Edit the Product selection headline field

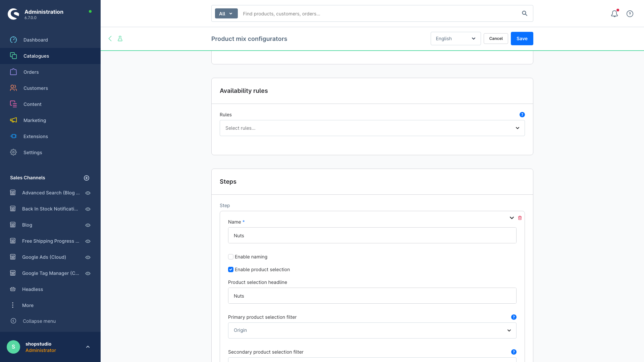[x=372, y=296]
